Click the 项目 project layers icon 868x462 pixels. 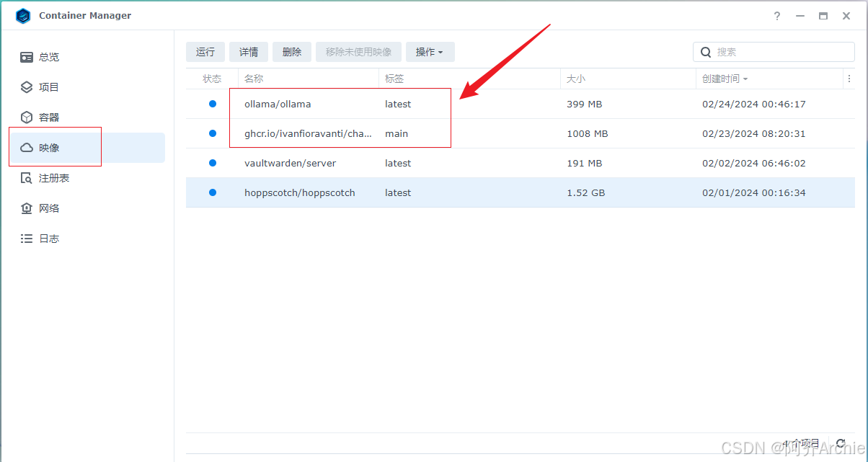[27, 87]
